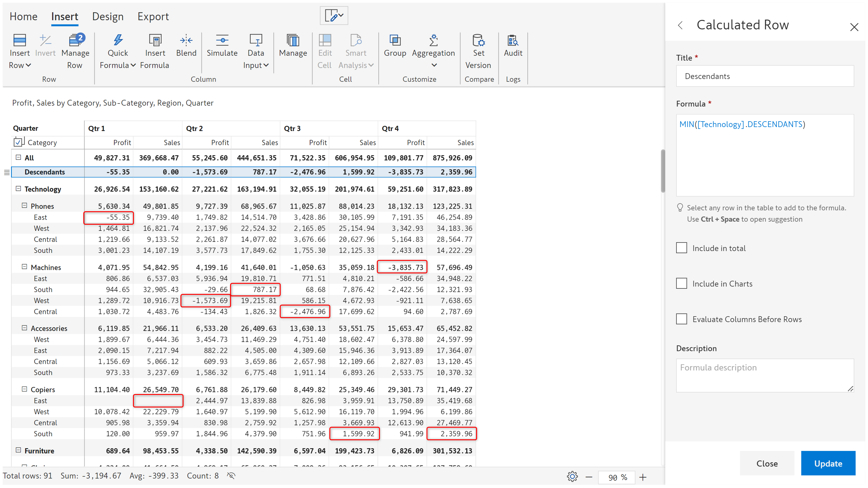
Task: Collapse the Technology category row
Action: [x=18, y=189]
